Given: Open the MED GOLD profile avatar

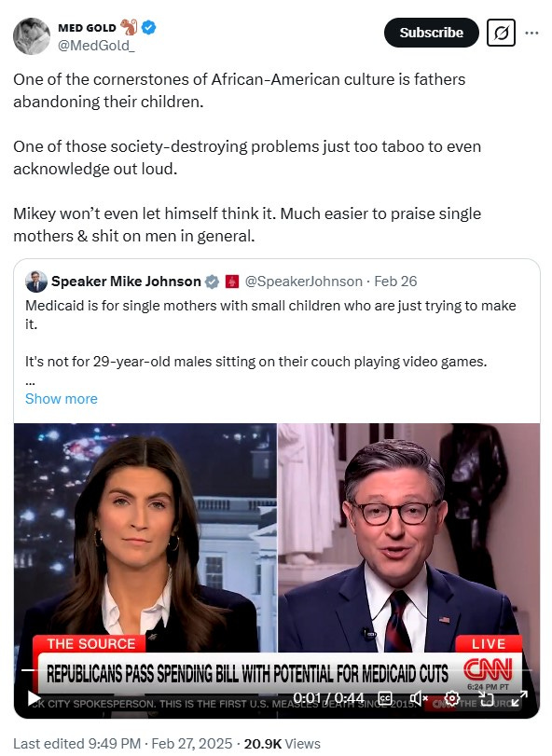Looking at the screenshot, I should (32, 36).
